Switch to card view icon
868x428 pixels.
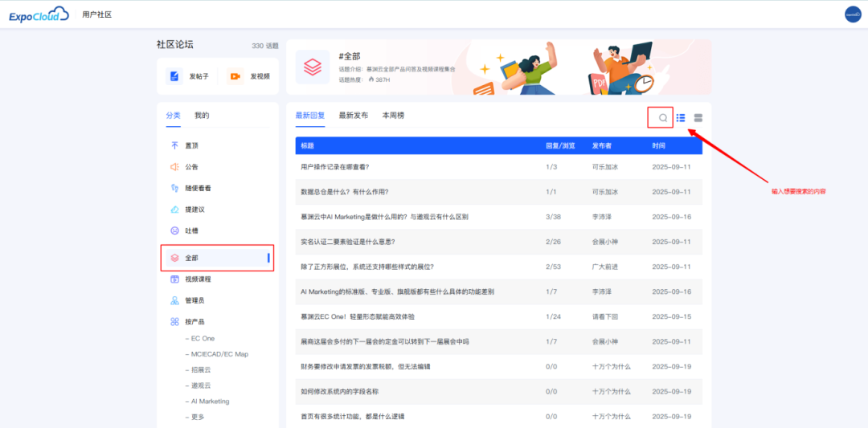click(698, 118)
